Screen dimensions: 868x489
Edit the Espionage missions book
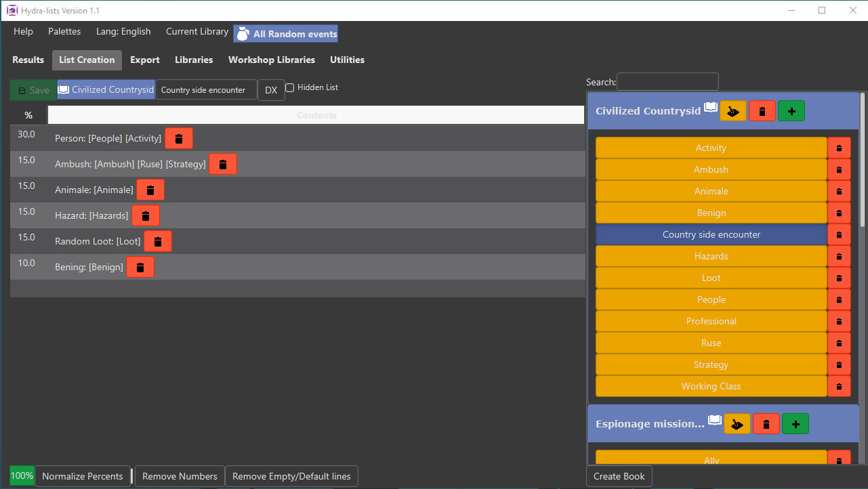tap(737, 423)
